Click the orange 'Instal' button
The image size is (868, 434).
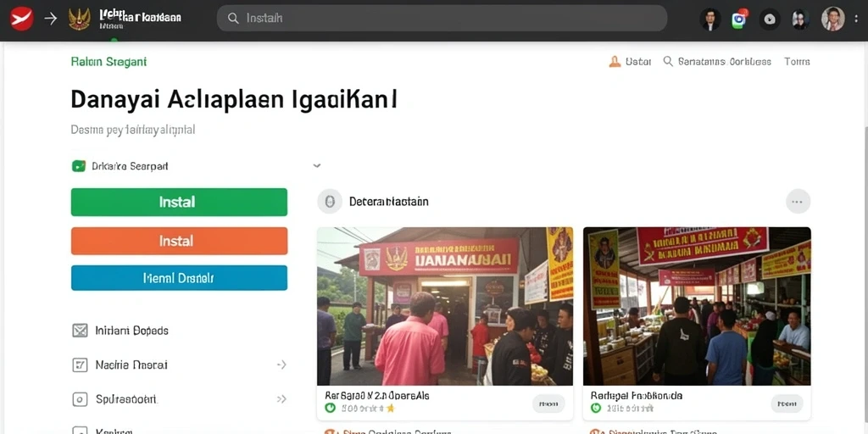click(179, 241)
